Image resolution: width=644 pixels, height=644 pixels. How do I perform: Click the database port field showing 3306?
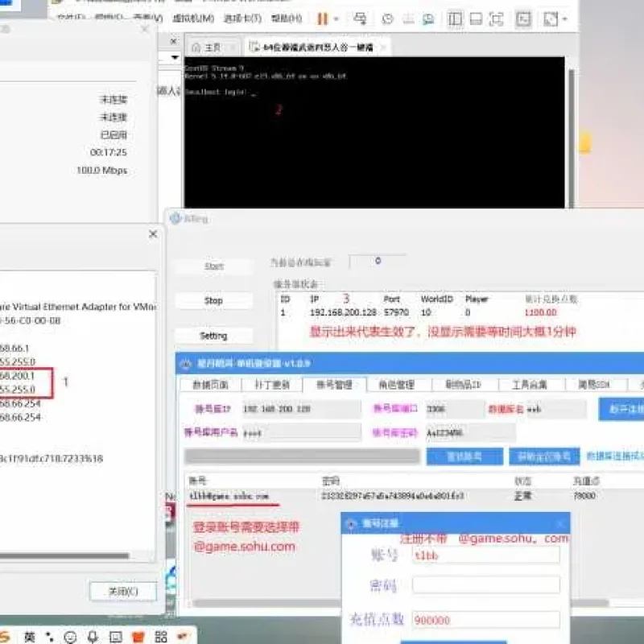pyautogui.click(x=455, y=409)
